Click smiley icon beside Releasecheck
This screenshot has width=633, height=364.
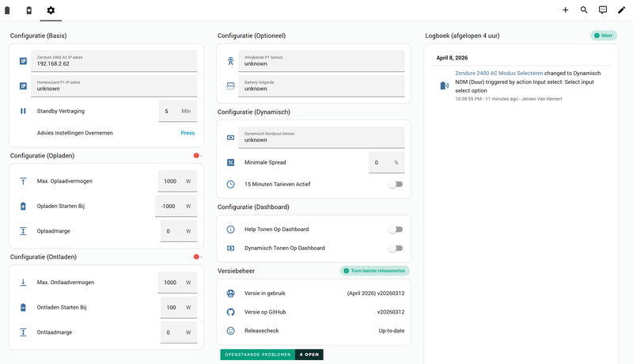[230, 331]
